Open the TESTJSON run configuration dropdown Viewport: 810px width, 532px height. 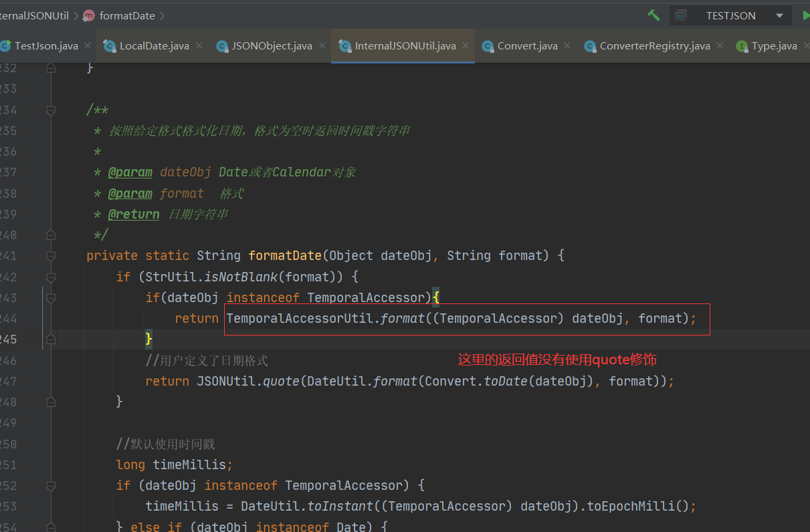730,15
